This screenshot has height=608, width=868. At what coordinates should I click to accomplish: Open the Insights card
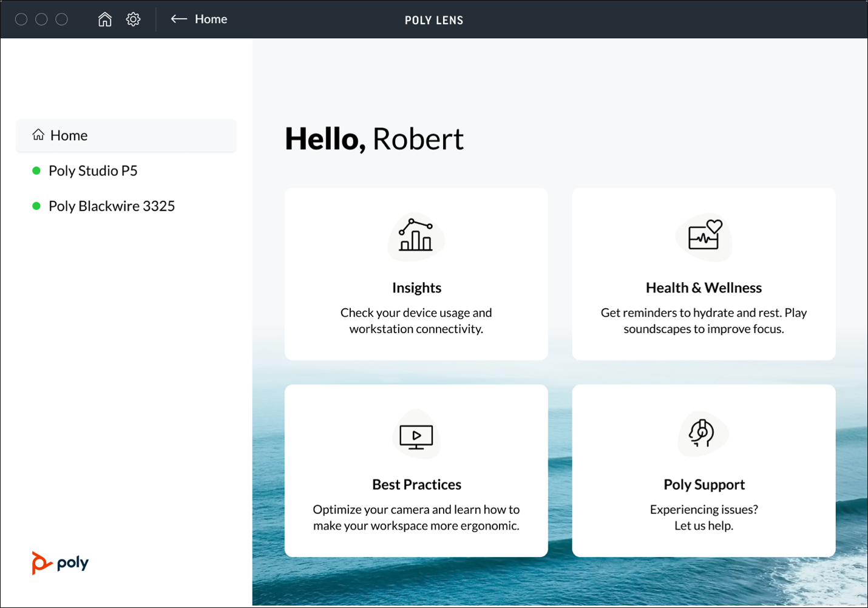416,274
